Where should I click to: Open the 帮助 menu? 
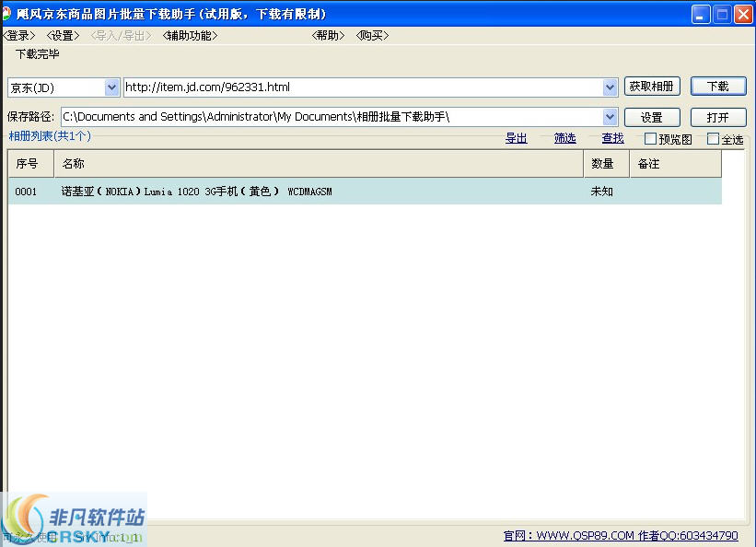(328, 36)
